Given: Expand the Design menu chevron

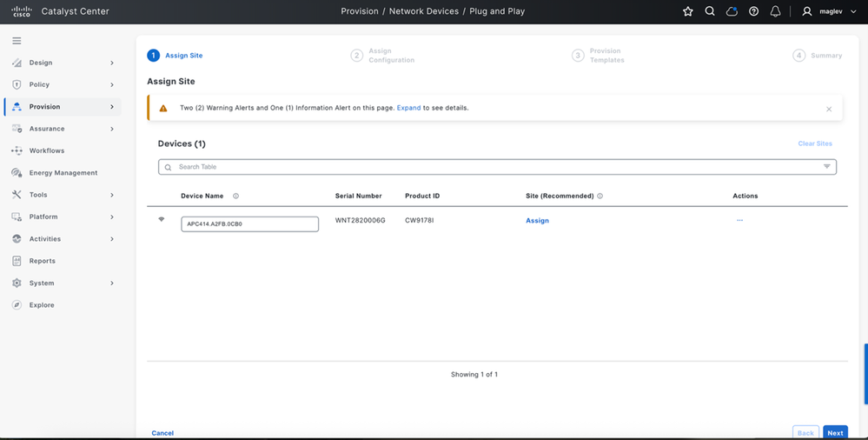Looking at the screenshot, I should point(112,63).
